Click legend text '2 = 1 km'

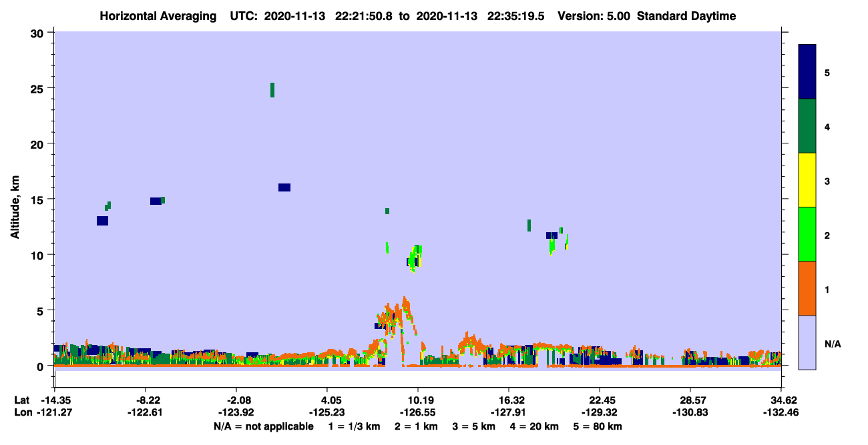(417, 426)
